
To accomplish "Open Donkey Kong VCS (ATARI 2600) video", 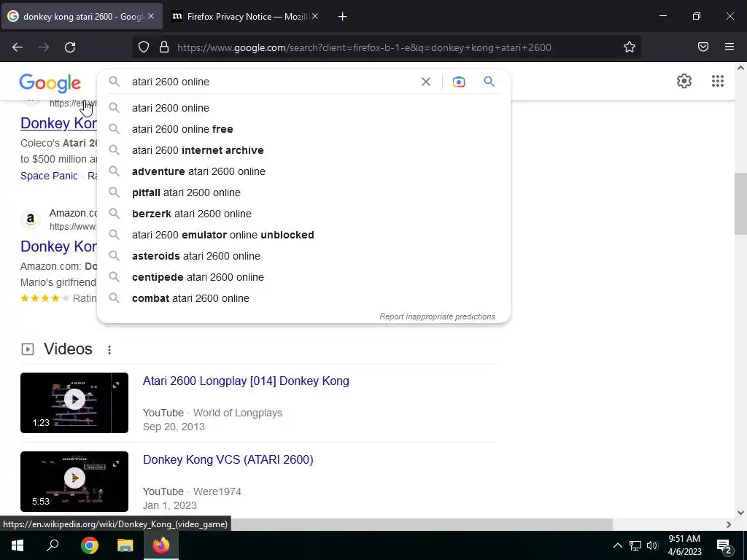I will click(x=228, y=459).
